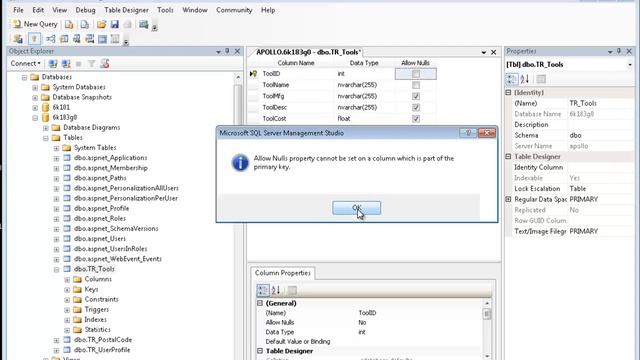This screenshot has height=360, width=640.
Task: Click the Save floppy disk icon
Action: pos(115,24)
